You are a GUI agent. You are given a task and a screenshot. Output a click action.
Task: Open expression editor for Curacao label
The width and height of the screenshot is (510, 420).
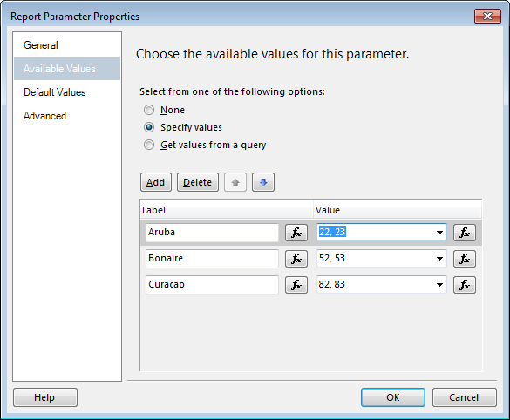296,285
